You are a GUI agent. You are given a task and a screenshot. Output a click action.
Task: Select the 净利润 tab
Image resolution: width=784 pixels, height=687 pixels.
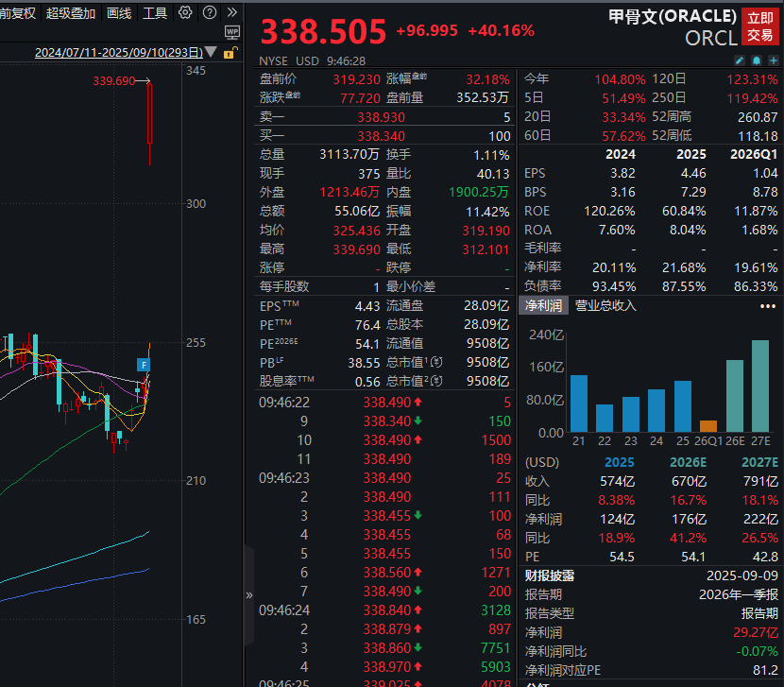(x=543, y=306)
